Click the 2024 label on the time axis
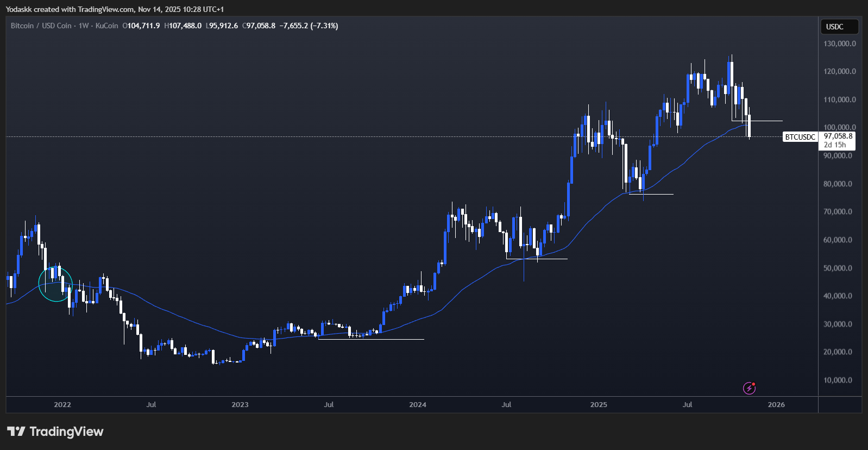868x450 pixels. coord(418,405)
